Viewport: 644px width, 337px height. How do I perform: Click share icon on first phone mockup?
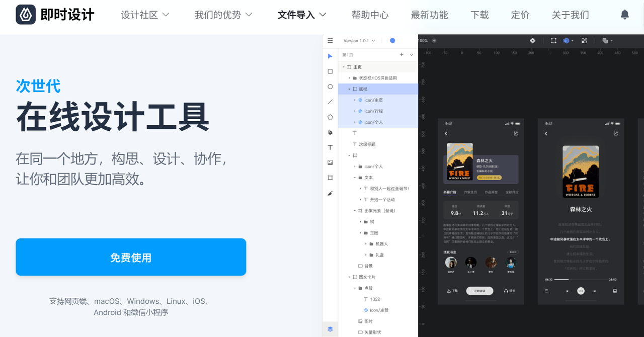(515, 133)
